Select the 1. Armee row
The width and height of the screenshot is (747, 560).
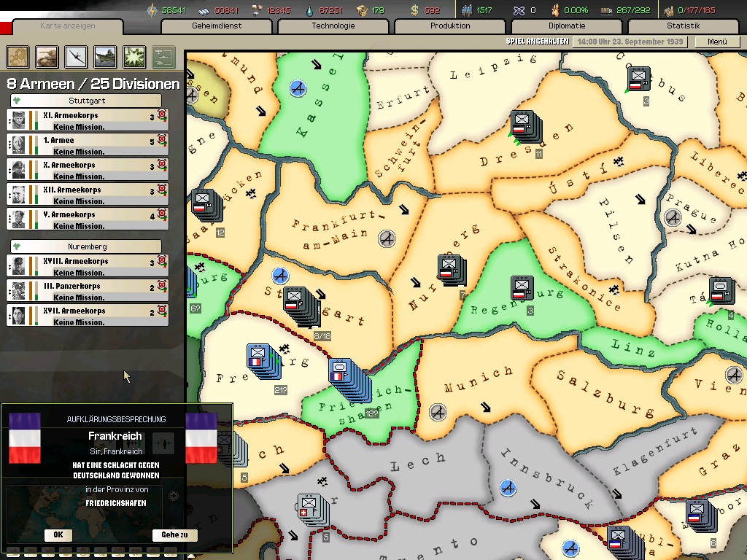88,145
